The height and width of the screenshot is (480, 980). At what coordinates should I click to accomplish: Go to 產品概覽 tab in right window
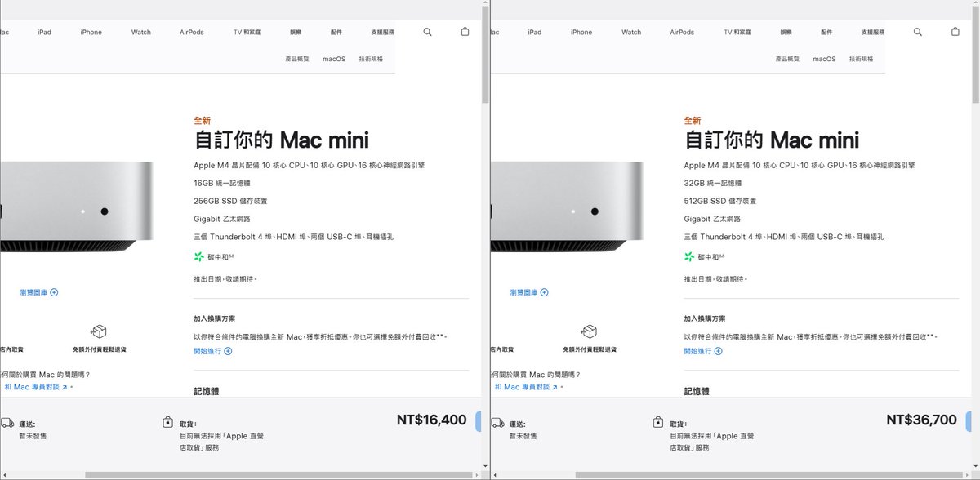point(787,59)
